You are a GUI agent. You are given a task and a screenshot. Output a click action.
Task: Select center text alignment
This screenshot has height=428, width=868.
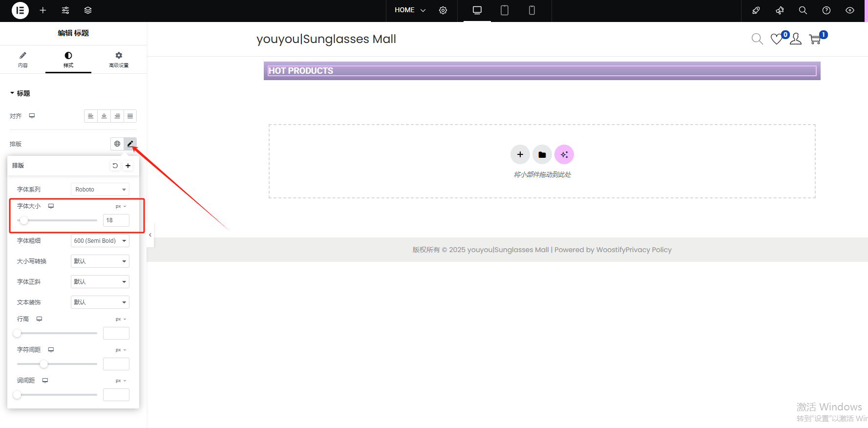(x=104, y=116)
